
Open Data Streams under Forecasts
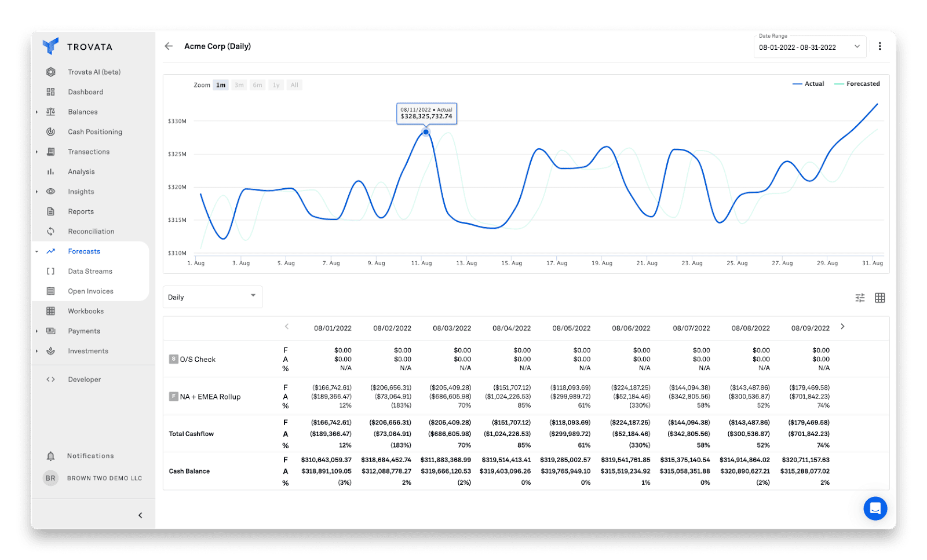(x=90, y=271)
